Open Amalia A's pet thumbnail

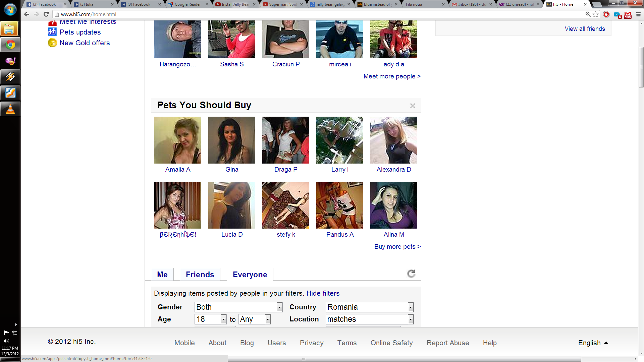pyautogui.click(x=178, y=140)
